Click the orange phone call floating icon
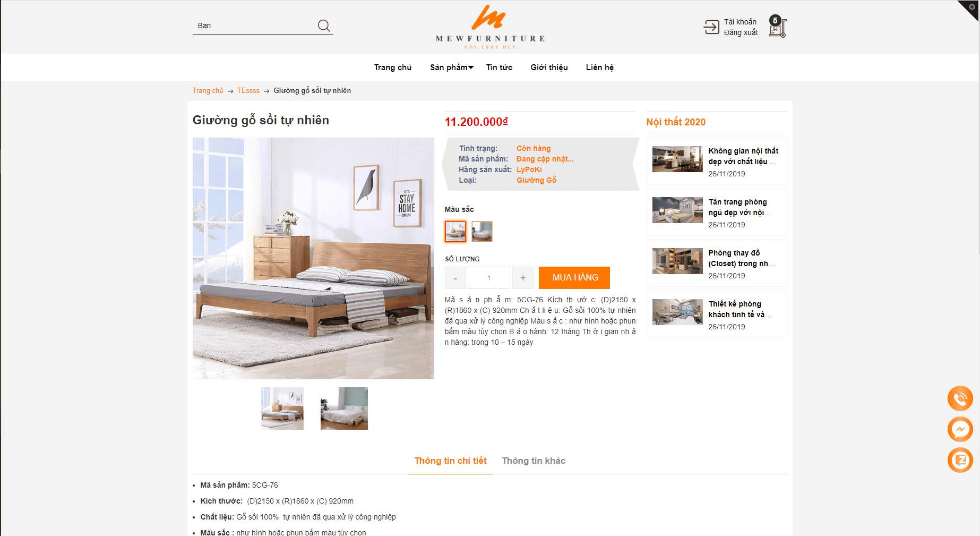This screenshot has height=536, width=980. 960,398
